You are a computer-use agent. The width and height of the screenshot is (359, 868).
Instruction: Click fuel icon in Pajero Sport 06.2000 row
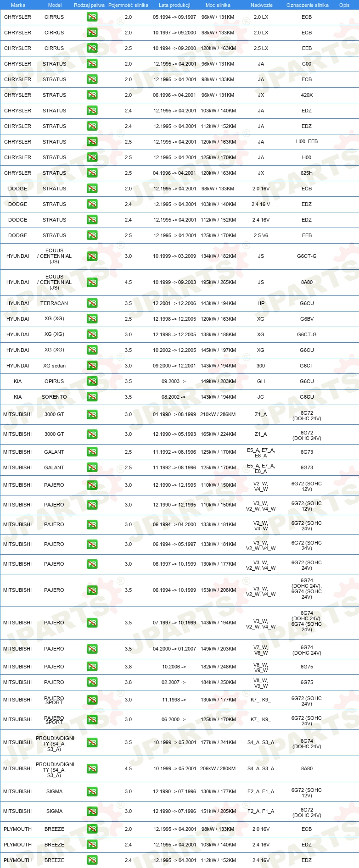[92, 720]
